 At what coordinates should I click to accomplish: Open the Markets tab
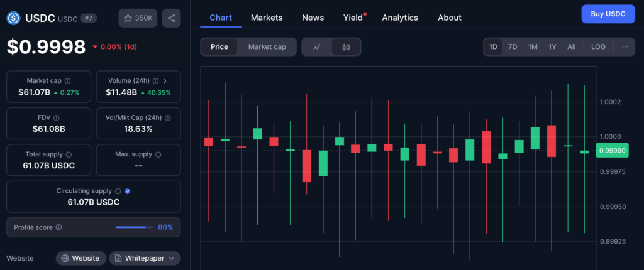[267, 18]
